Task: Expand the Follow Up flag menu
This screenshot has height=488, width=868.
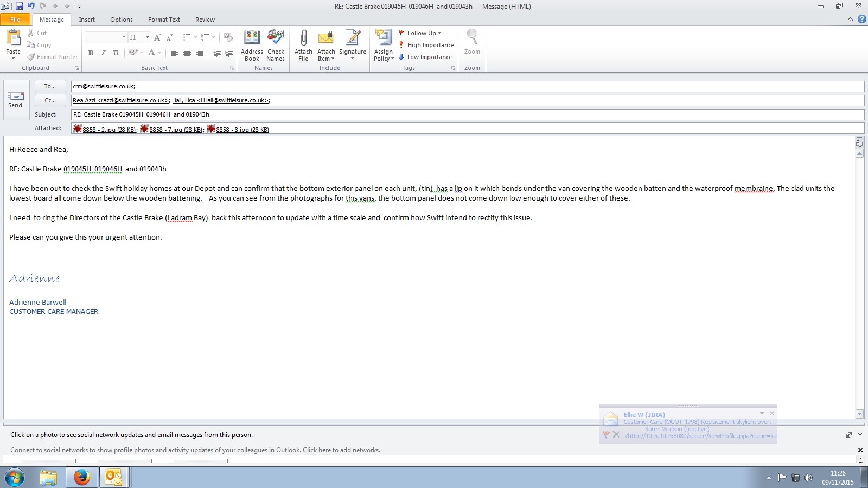Action: 420,33
